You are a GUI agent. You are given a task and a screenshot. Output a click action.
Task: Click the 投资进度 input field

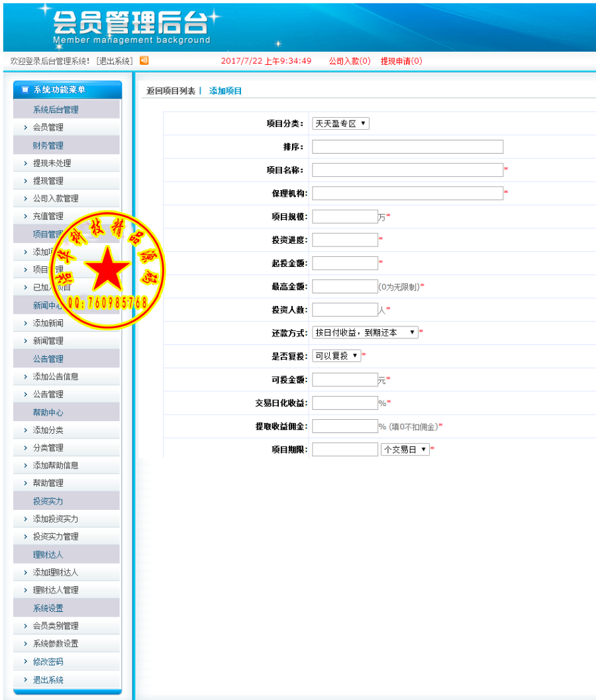(x=345, y=240)
